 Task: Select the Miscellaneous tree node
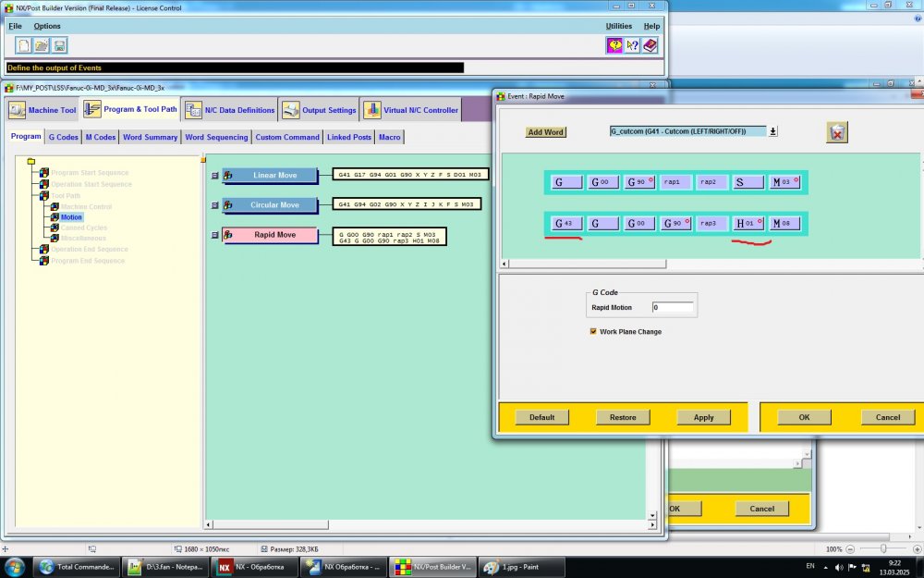(x=83, y=239)
